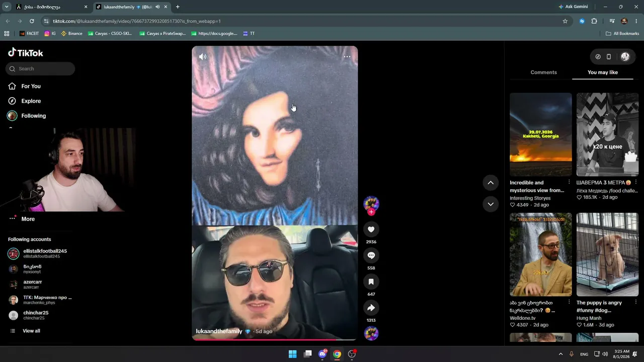644x362 pixels.
Task: Open options for Welldone.tv video
Action: [569, 302]
